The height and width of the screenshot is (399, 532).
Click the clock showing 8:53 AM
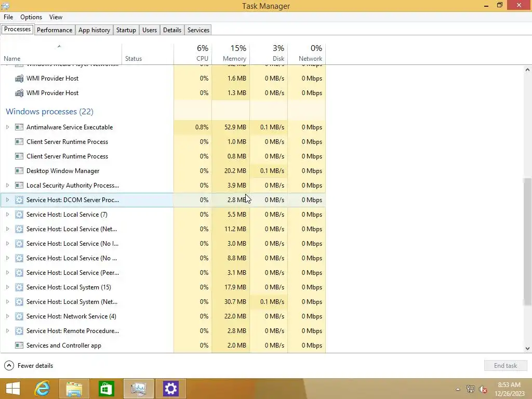coord(509,385)
